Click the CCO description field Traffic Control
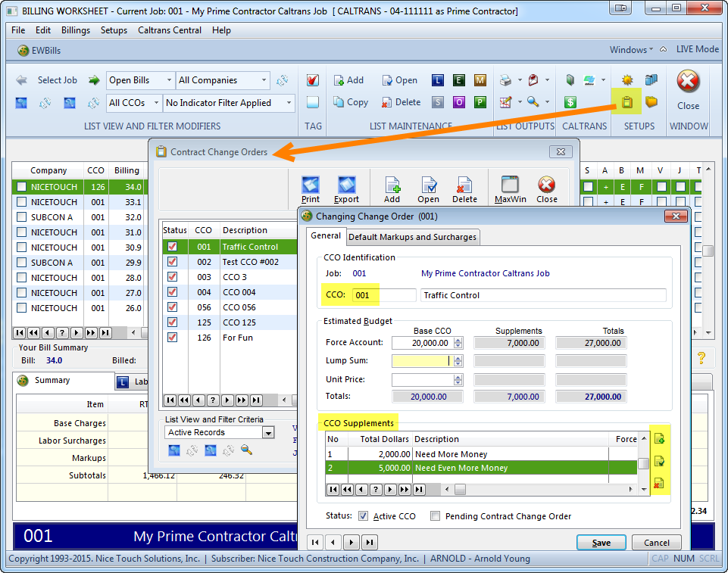This screenshot has width=728, height=573. pyautogui.click(x=543, y=295)
